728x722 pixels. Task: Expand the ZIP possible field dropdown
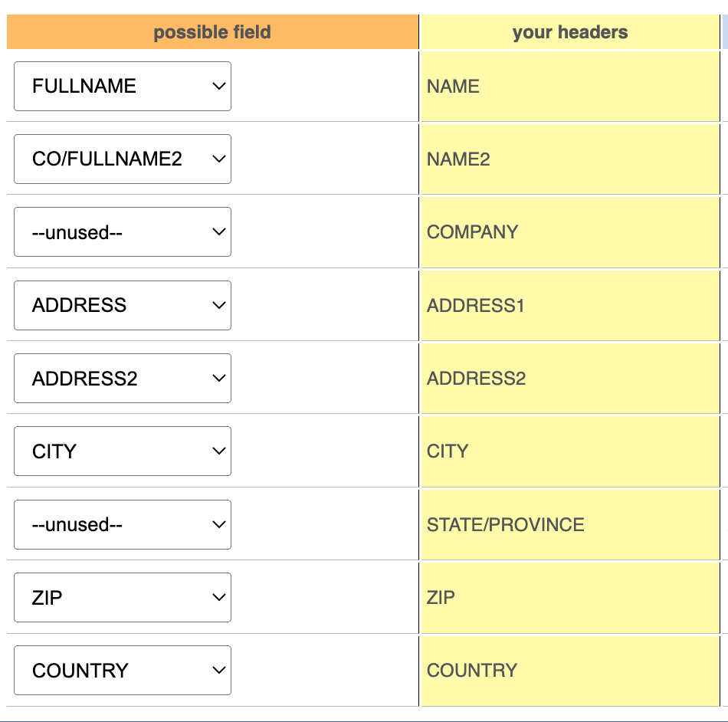[x=123, y=597]
